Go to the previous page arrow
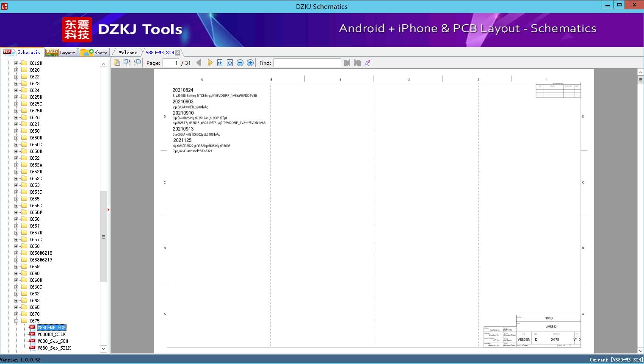The height and width of the screenshot is (364, 644). click(x=199, y=63)
